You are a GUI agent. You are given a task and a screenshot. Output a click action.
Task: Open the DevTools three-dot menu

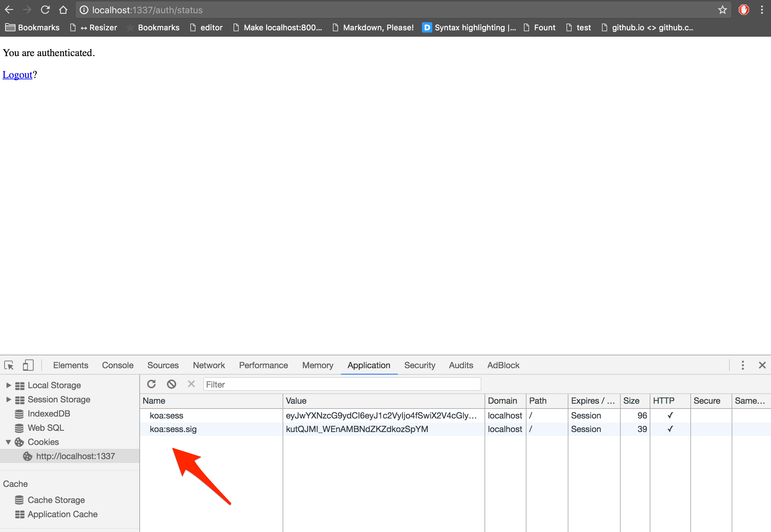pyautogui.click(x=743, y=365)
